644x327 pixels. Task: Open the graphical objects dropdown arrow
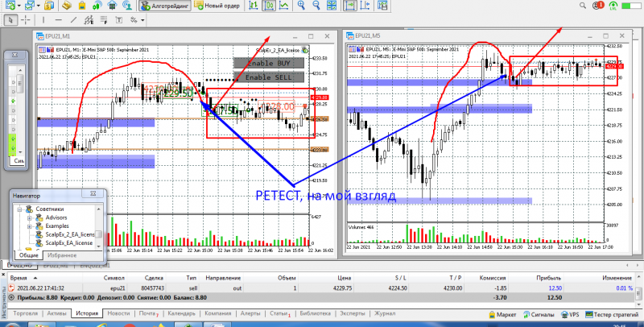[x=142, y=20]
